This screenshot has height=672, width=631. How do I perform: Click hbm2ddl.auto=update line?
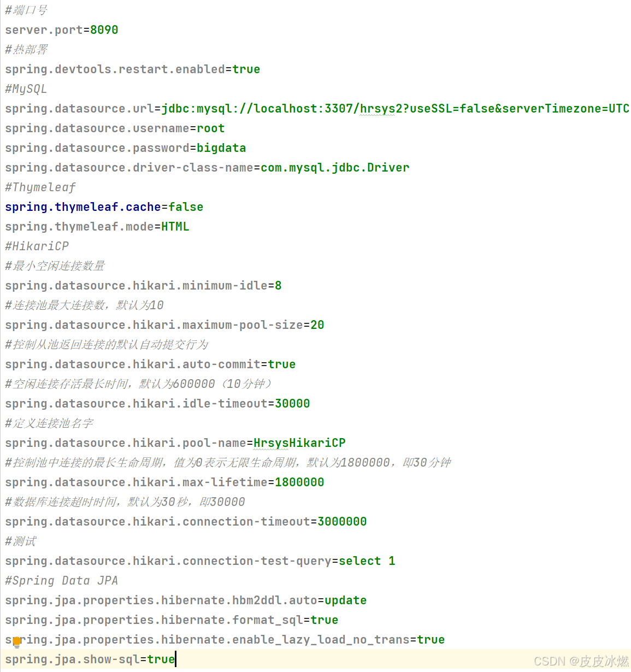coord(186,600)
